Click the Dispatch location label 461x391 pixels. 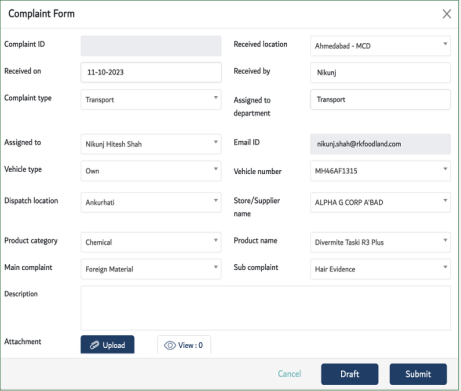pos(31,201)
